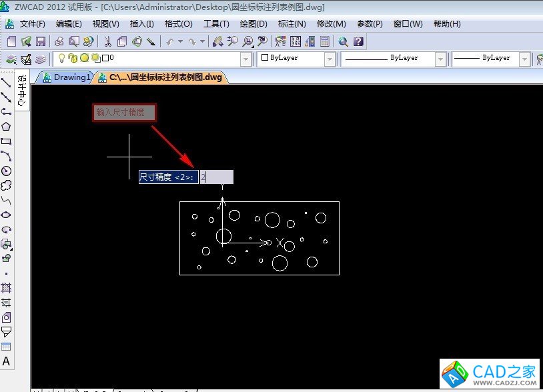Click the ByLayer color swatch box
Image resolution: width=543 pixels, height=392 pixels.
click(264, 59)
